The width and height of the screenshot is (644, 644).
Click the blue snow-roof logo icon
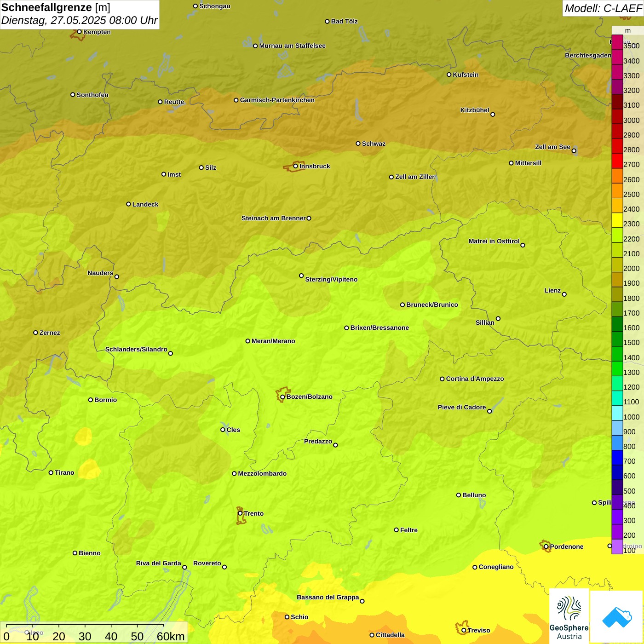[x=617, y=617]
